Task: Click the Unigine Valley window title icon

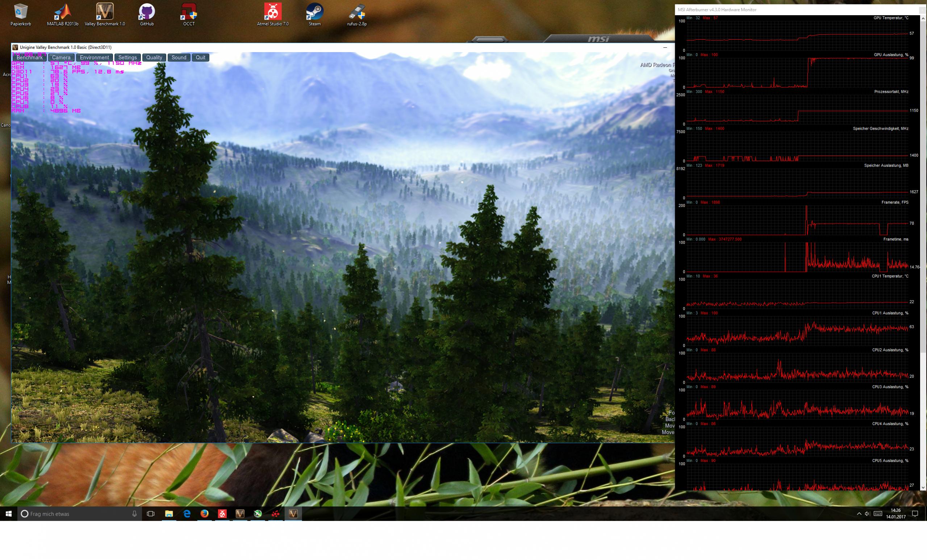Action: pos(15,47)
